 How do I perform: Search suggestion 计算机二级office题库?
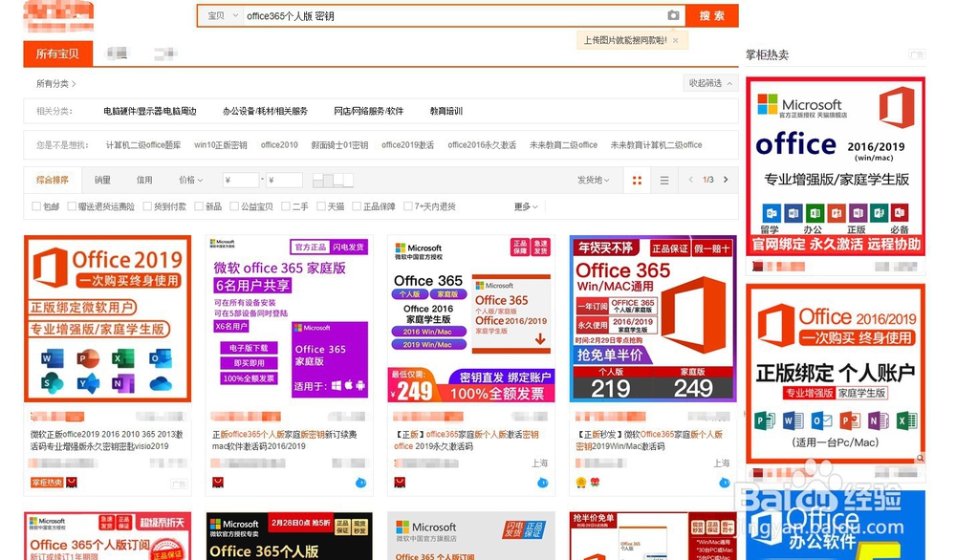click(x=143, y=145)
